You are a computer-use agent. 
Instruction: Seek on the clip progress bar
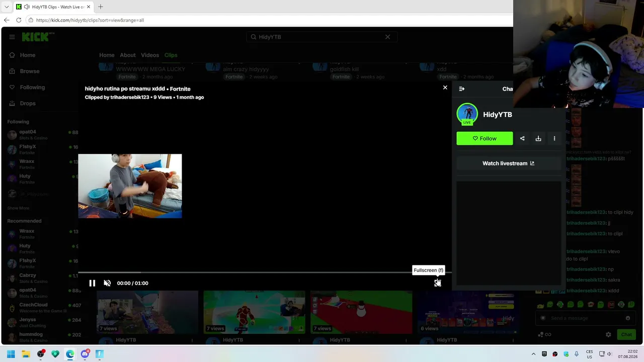tap(265, 273)
